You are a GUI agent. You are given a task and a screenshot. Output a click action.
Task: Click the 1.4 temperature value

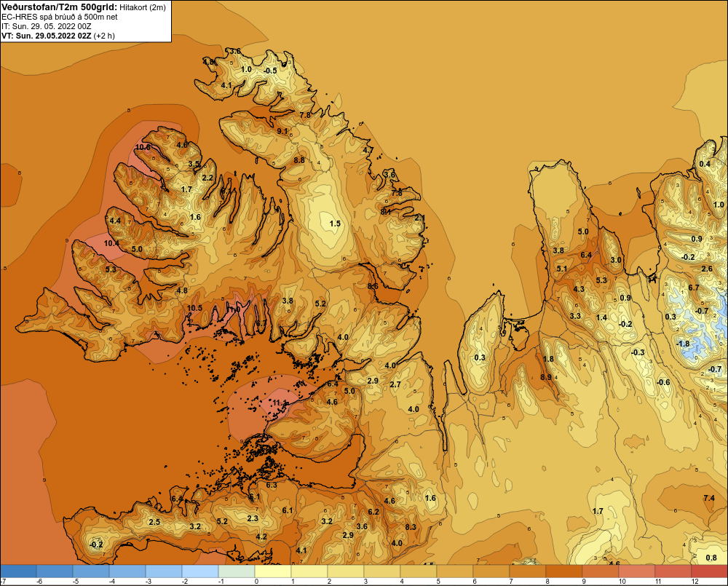point(602,317)
